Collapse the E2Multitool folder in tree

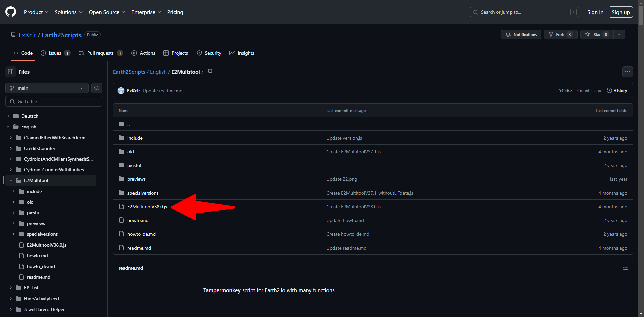11,180
